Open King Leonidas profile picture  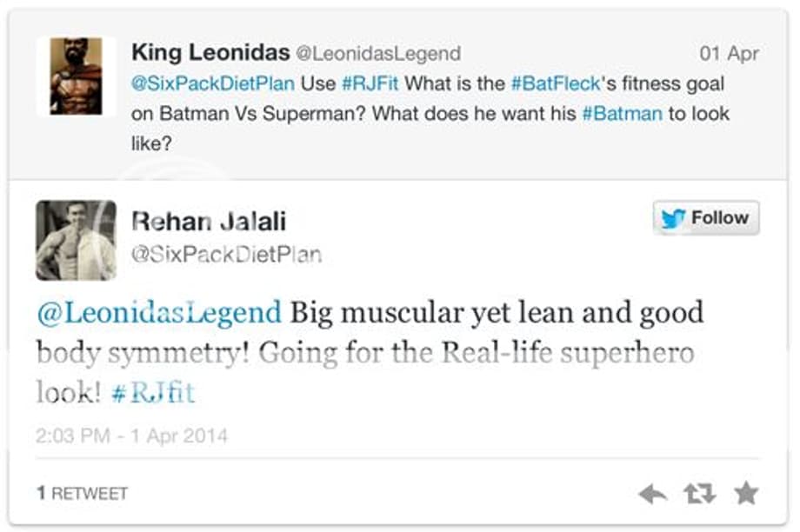[x=76, y=76]
